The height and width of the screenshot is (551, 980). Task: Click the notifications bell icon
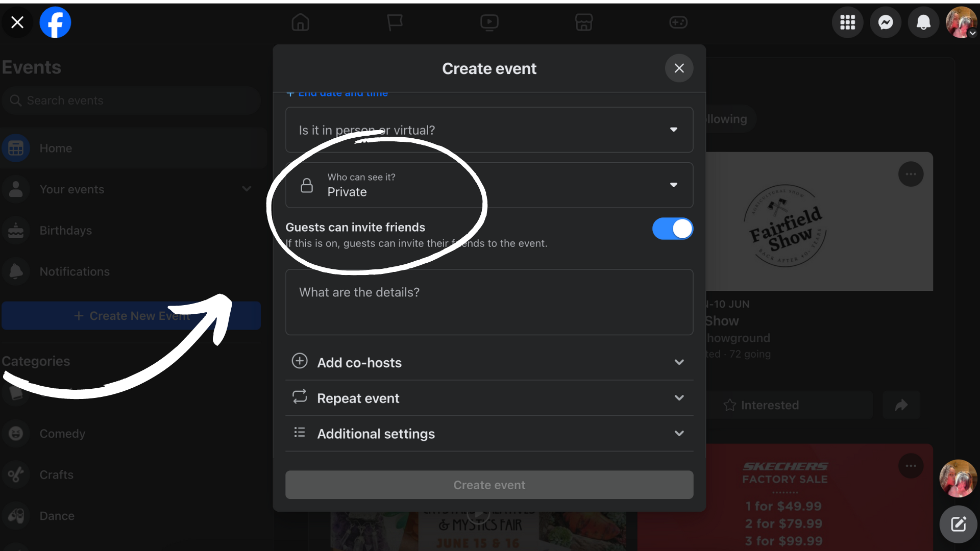(x=923, y=22)
